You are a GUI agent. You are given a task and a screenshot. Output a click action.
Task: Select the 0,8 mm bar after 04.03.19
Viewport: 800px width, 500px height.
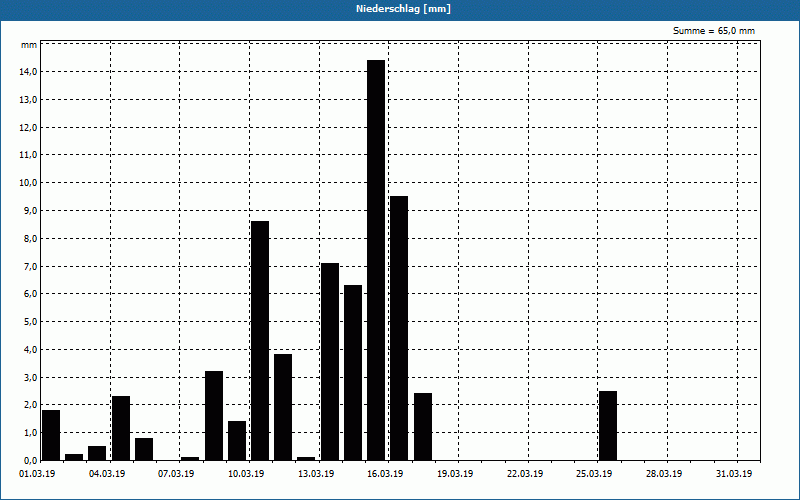point(144,449)
